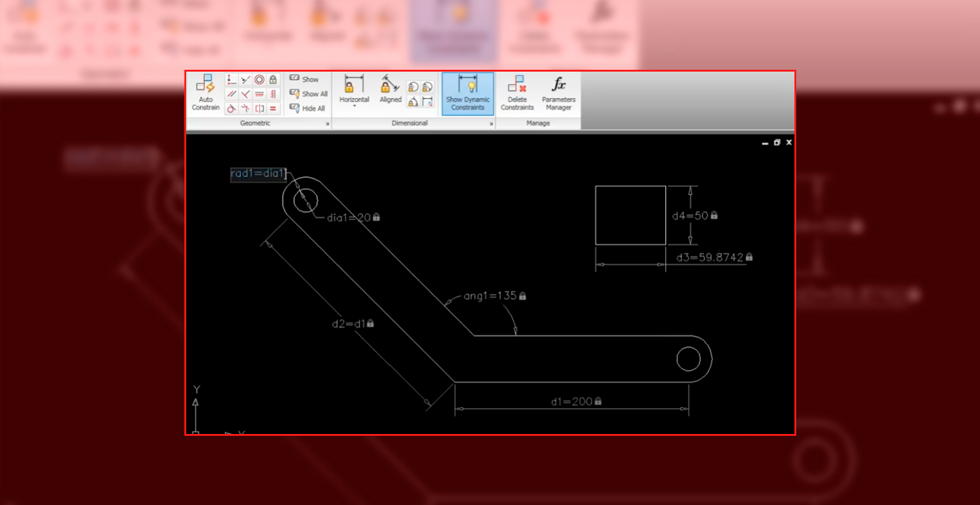The height and width of the screenshot is (505, 980).
Task: Click the Aligned dimensional constraint
Action: pyautogui.click(x=390, y=90)
